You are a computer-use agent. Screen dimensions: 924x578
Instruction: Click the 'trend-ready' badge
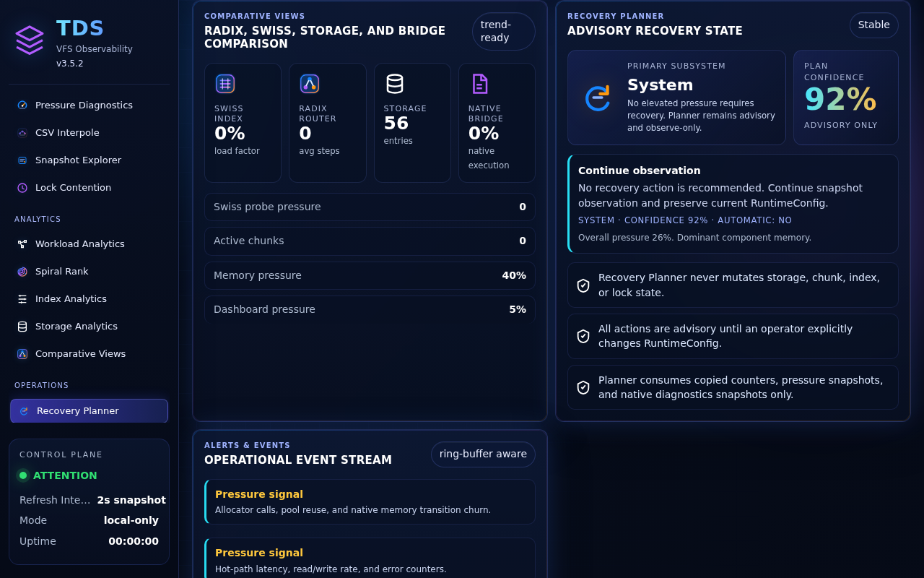point(504,31)
